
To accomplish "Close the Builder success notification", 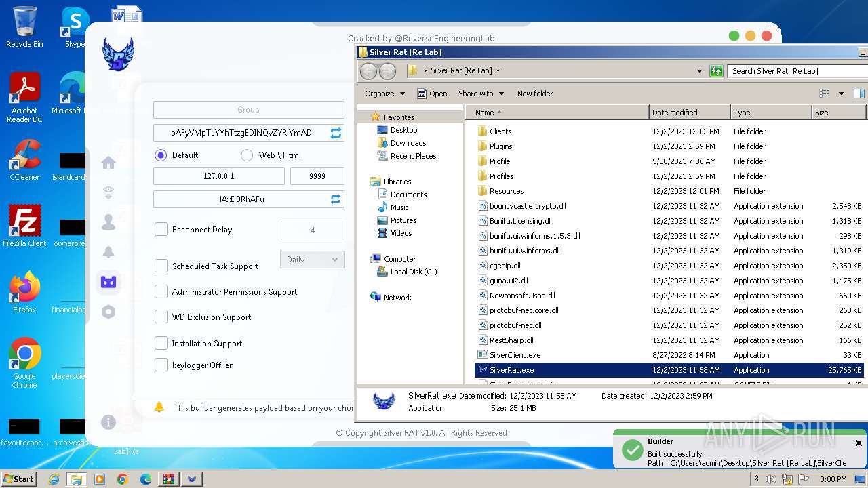I will (x=859, y=443).
